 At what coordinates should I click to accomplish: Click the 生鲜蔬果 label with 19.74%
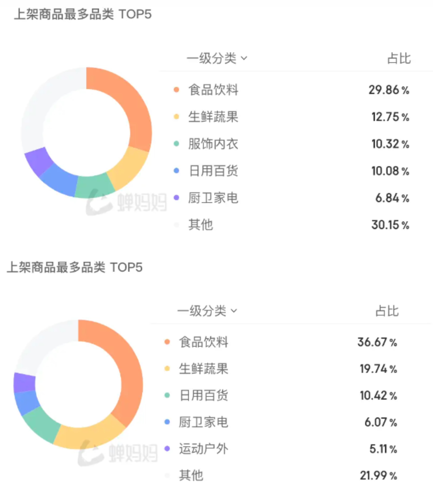coord(203,369)
